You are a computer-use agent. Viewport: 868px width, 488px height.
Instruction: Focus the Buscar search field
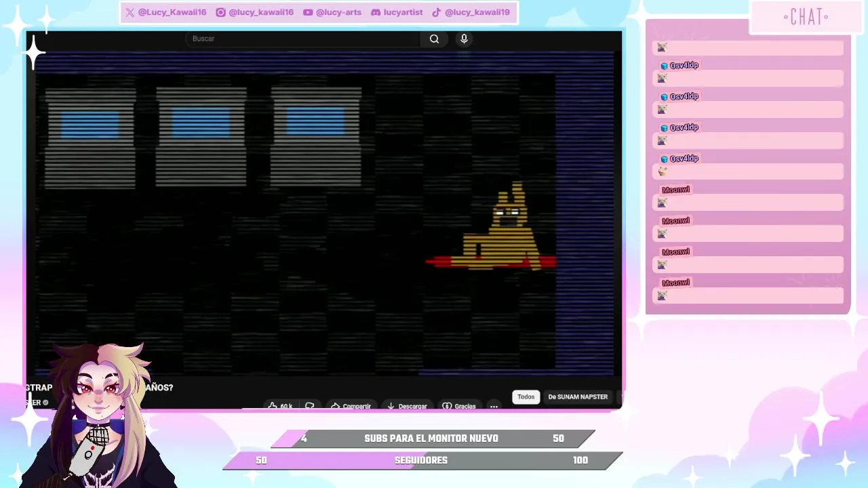coord(303,39)
